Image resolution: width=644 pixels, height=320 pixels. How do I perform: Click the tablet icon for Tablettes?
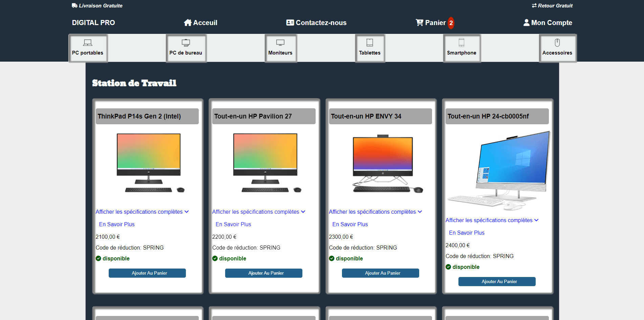370,43
